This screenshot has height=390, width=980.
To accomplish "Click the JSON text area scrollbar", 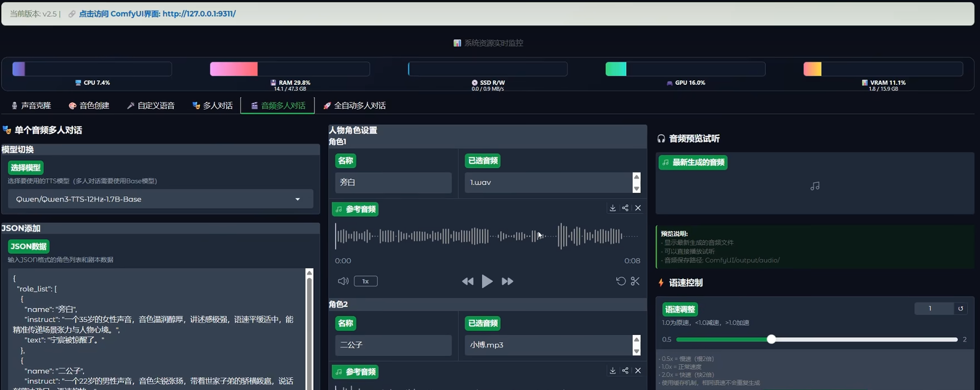I will (309, 334).
